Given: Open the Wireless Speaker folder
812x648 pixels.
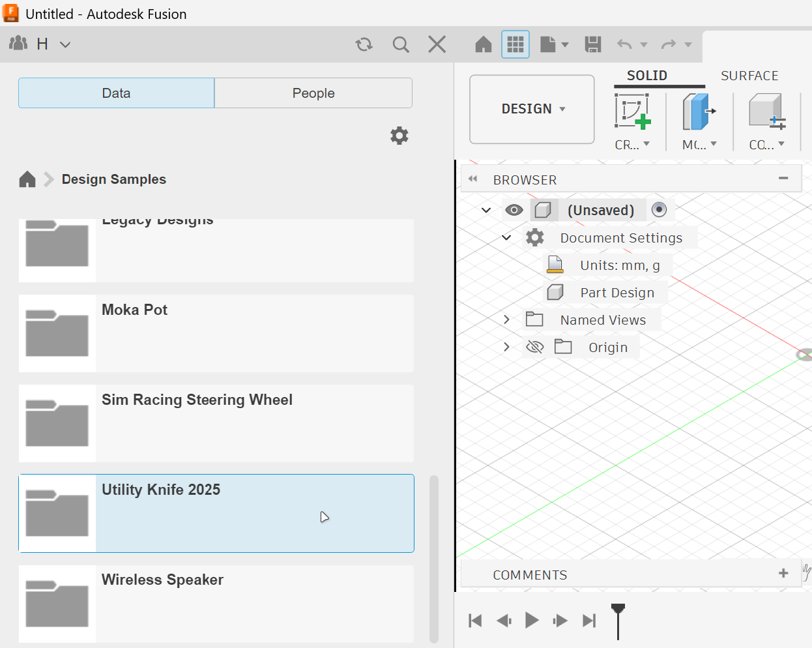Looking at the screenshot, I should point(216,604).
